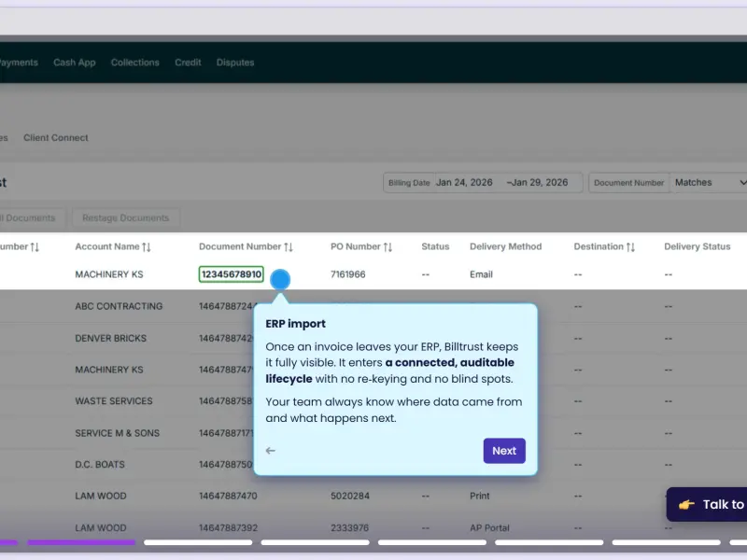Viewport: 747px width, 560px height.
Task: Sort by Account Name column arrows
Action: coord(147,247)
